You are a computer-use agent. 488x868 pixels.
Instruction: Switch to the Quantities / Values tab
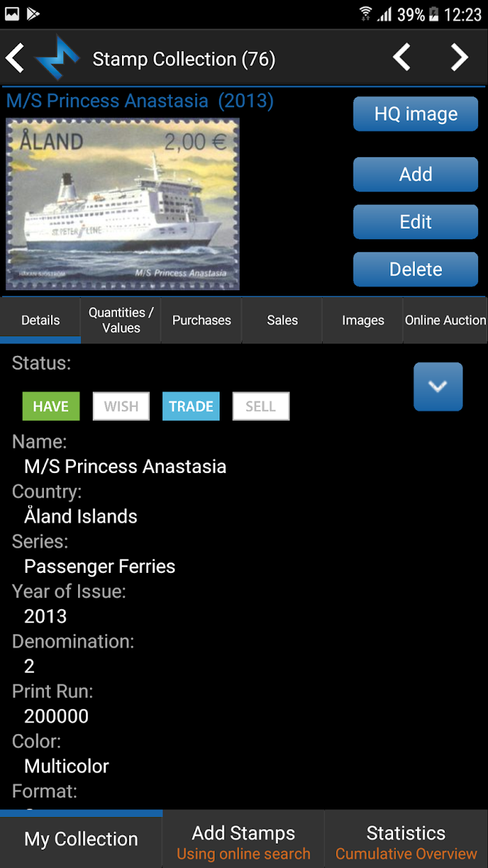[121, 320]
